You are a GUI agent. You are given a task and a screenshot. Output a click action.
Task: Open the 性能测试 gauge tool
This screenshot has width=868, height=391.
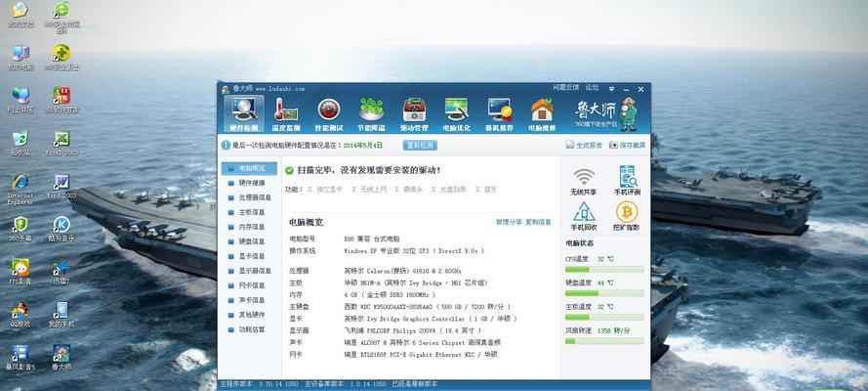tap(329, 114)
